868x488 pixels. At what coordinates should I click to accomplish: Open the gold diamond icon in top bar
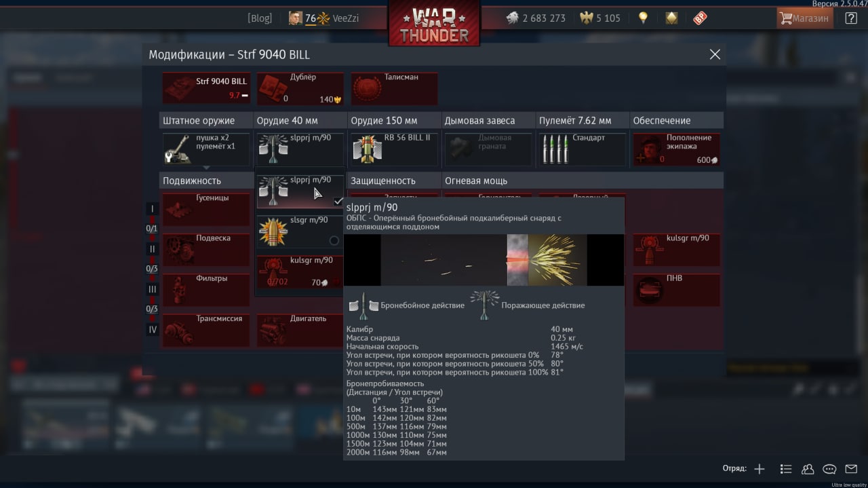pyautogui.click(x=671, y=18)
